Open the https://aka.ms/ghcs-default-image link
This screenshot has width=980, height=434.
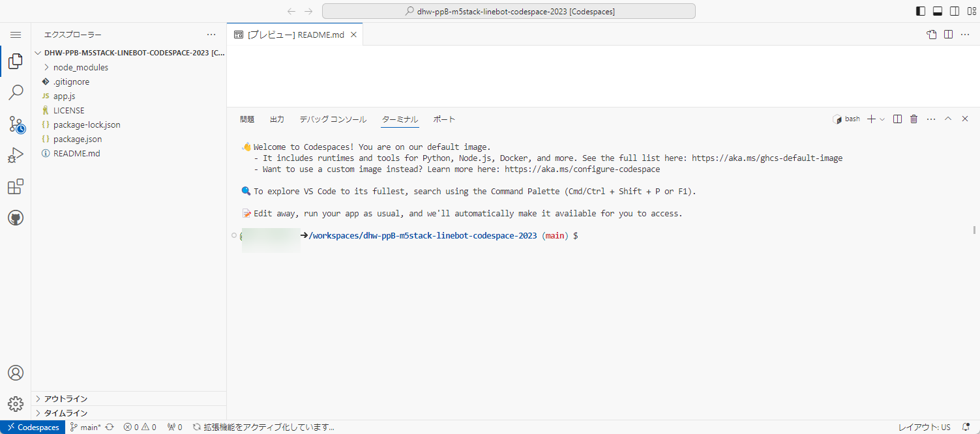[x=767, y=158]
